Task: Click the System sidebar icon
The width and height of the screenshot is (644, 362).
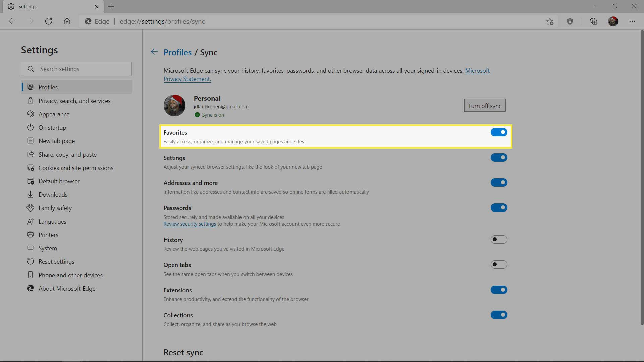Action: 31,248
